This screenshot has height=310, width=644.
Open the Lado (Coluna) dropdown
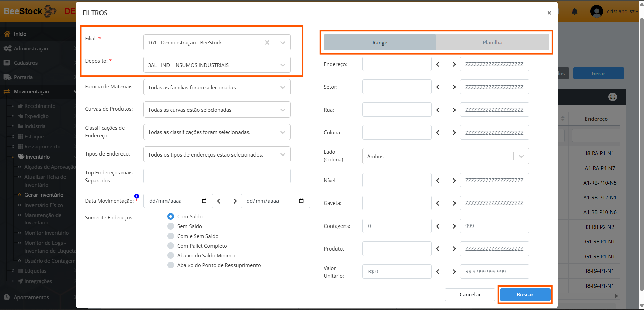[x=521, y=156]
